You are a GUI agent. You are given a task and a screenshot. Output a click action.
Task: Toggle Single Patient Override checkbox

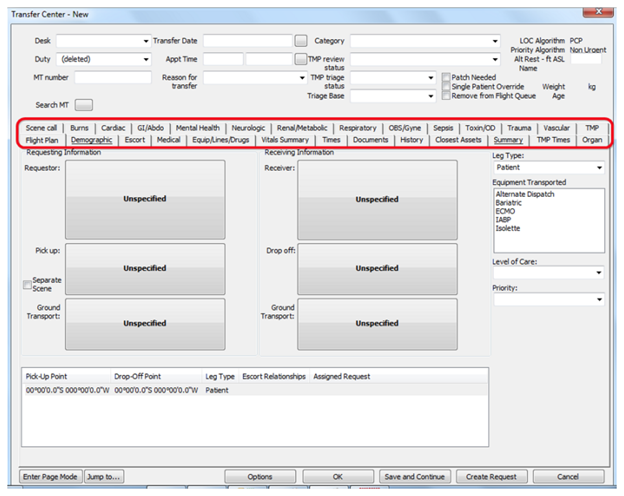pyautogui.click(x=446, y=86)
